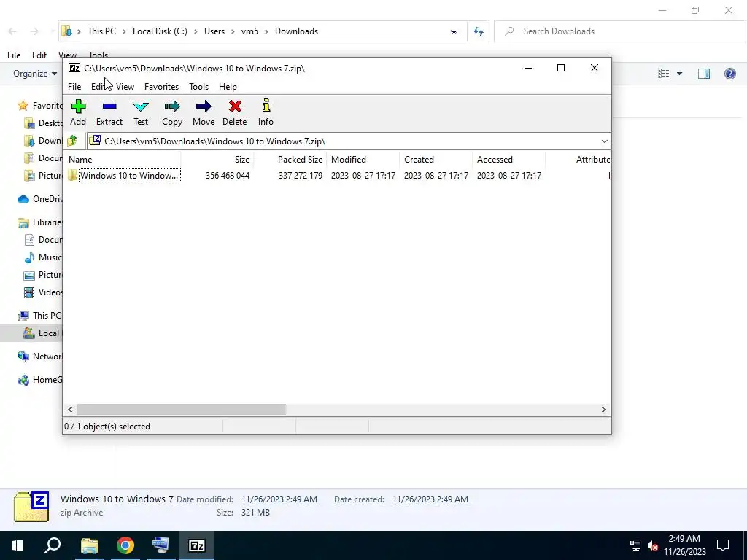Extract archive using the Extract icon

pyautogui.click(x=109, y=113)
